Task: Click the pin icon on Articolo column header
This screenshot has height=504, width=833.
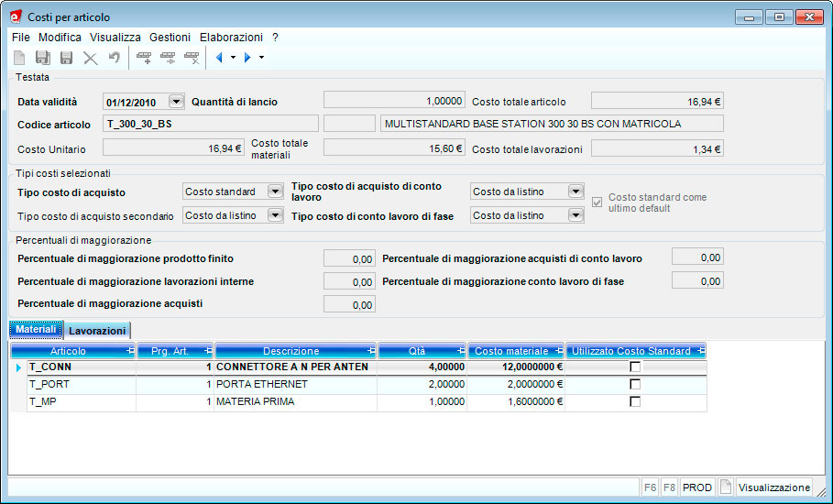Action: coord(130,351)
